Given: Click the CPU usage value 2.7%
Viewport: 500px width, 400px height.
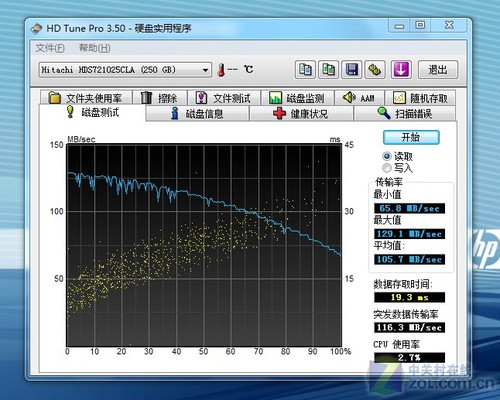Looking at the screenshot, I should pyautogui.click(x=410, y=358).
